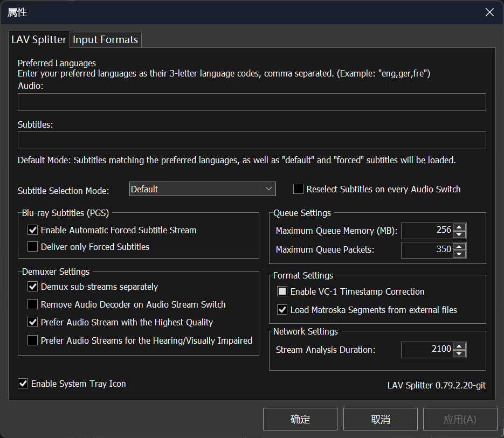Close the 属性 dialog window

(489, 12)
